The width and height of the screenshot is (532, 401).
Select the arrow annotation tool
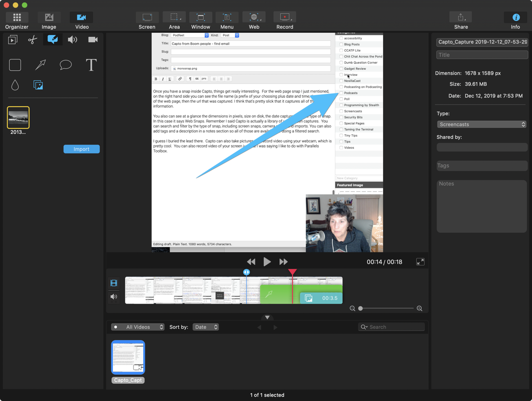click(40, 65)
